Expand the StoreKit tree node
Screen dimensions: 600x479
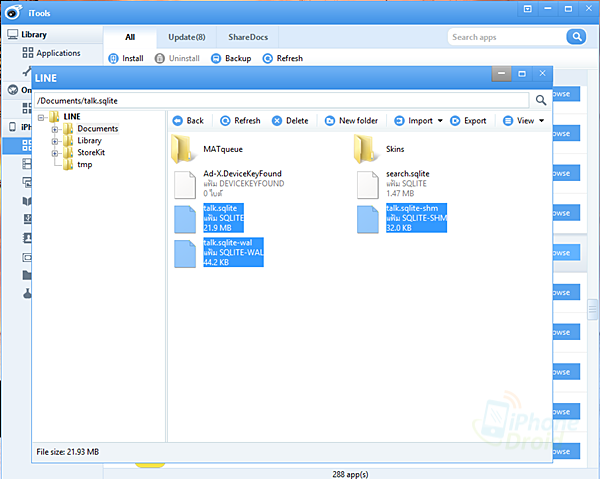pos(55,153)
